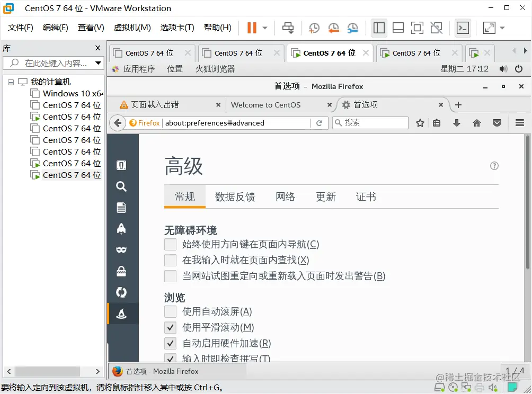Show previous VMware tabs with left arrow

pos(514,50)
